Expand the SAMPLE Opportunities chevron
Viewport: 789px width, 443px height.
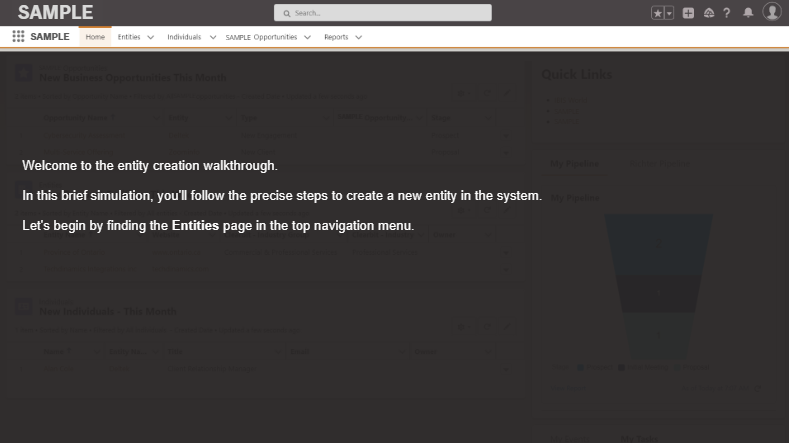[307, 37]
